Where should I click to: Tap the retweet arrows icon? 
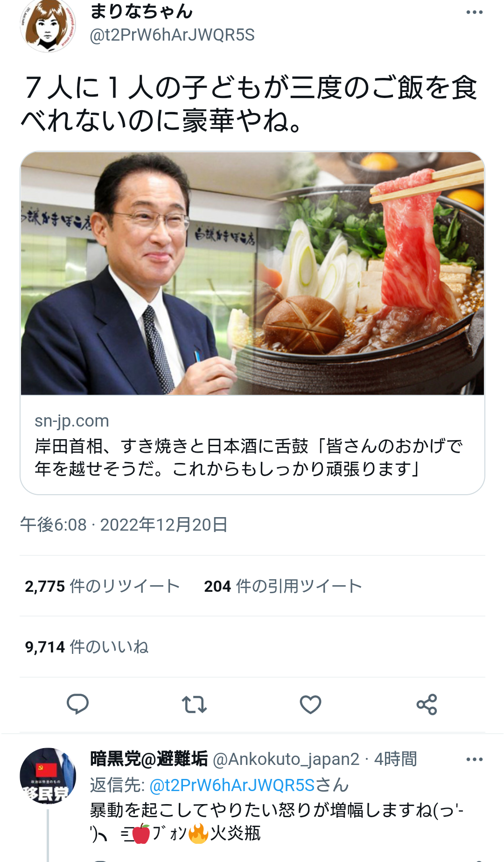click(194, 705)
